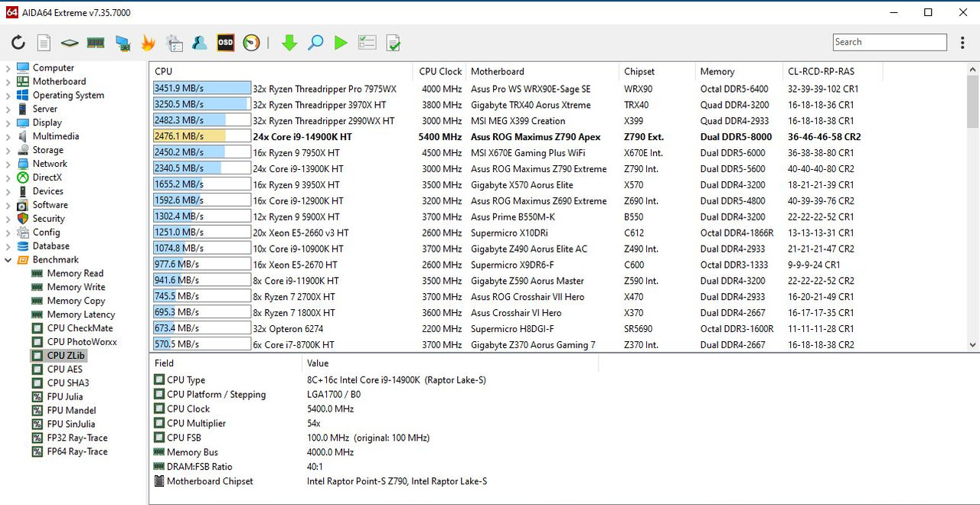The image size is (980, 505).
Task: Open the three-dot menu button
Action: 963,43
